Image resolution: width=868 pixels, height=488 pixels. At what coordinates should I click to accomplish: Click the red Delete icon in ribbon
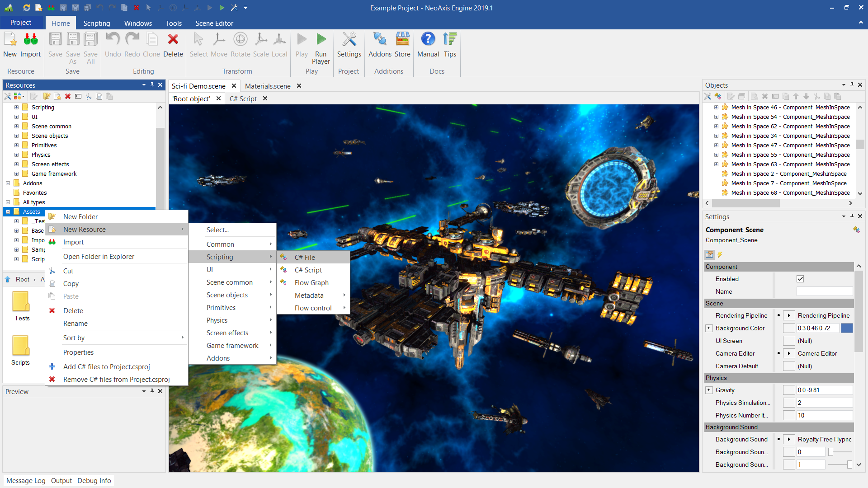click(173, 40)
